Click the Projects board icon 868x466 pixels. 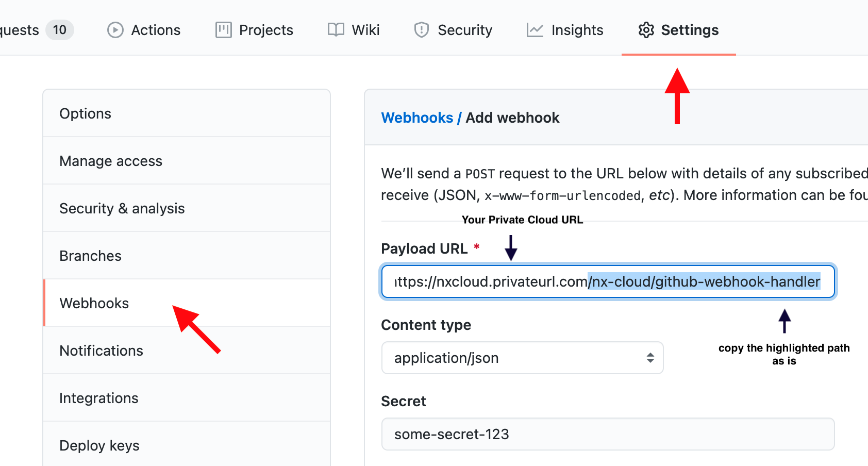[x=223, y=30]
